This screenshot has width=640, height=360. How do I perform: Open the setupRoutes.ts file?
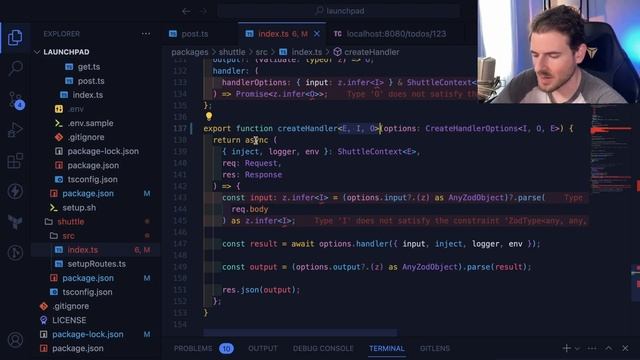click(96, 264)
